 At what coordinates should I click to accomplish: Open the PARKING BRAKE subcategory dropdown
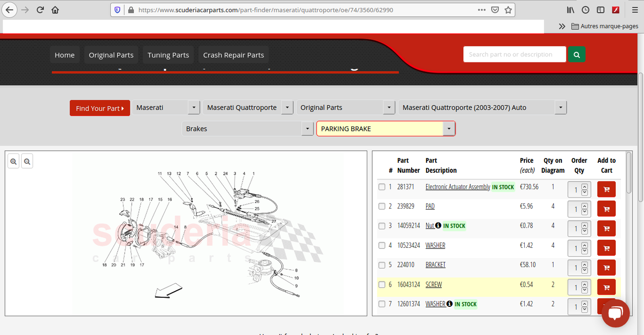tap(386, 129)
